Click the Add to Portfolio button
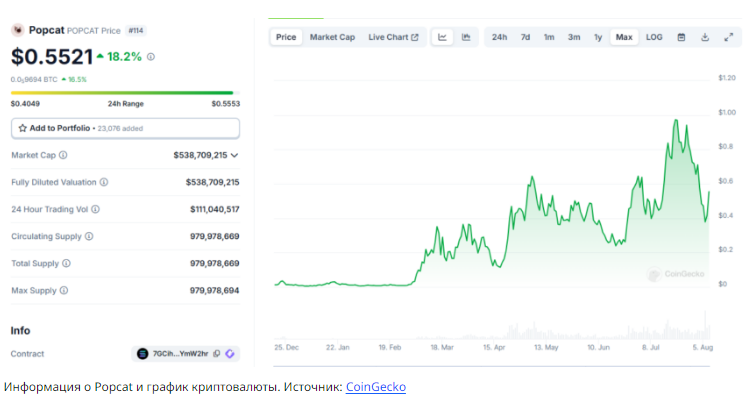Image resolution: width=743 pixels, height=408 pixels. (x=125, y=128)
